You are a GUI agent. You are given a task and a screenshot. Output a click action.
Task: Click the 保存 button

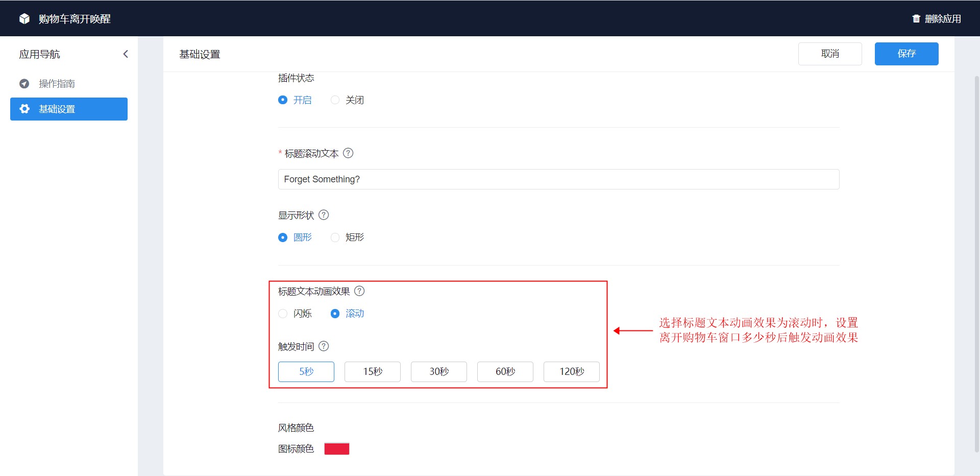906,54
